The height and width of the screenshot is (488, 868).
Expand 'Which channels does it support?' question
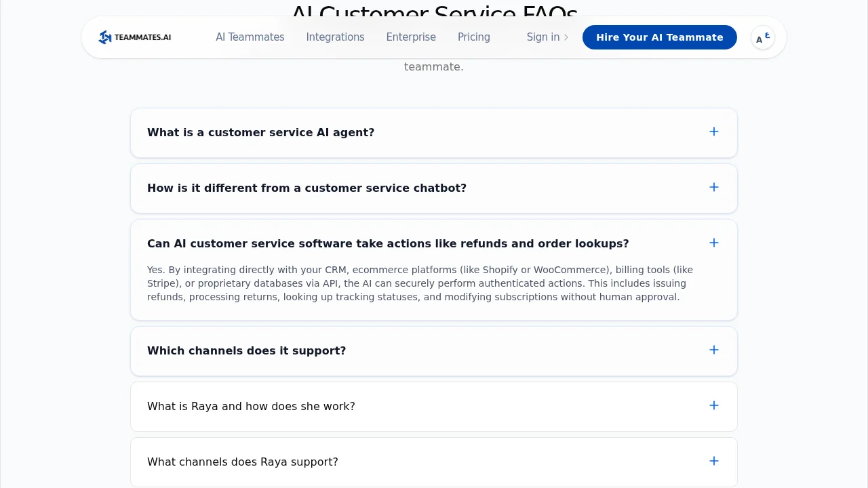(x=246, y=350)
